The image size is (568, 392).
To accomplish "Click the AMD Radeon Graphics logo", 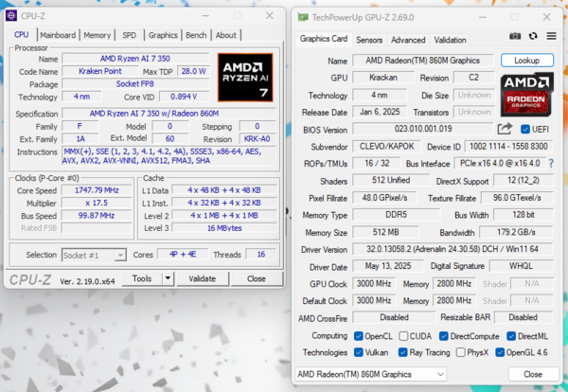I will [527, 95].
